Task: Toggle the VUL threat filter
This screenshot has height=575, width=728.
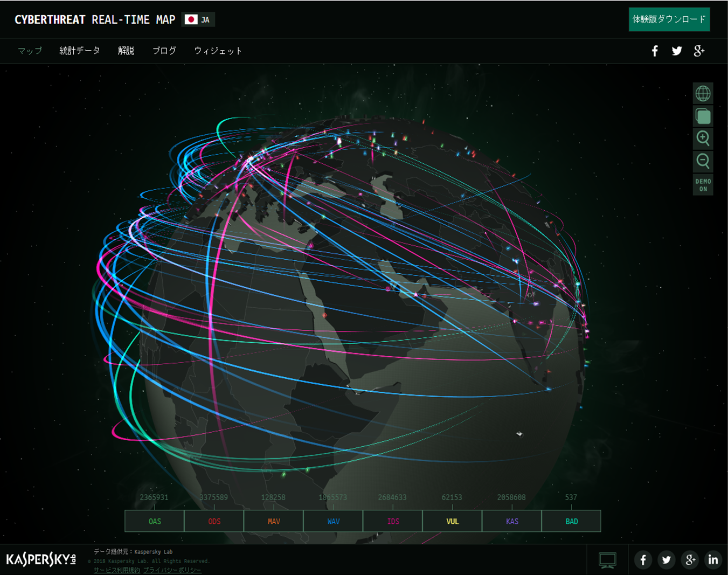Action: [x=453, y=521]
